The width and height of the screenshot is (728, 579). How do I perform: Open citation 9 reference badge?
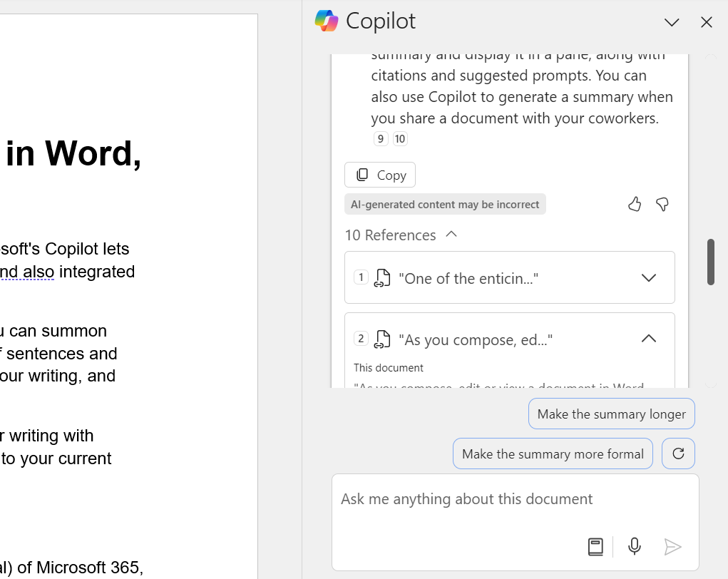coord(381,139)
